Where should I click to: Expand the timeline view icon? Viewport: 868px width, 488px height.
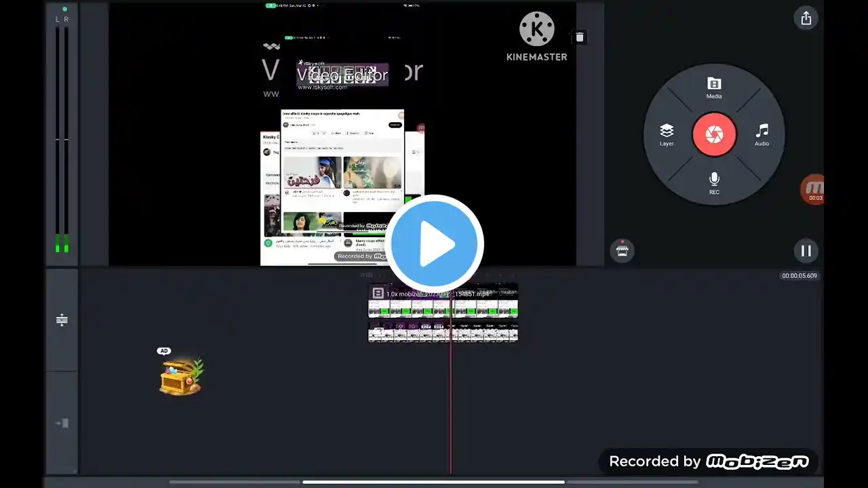(62, 320)
